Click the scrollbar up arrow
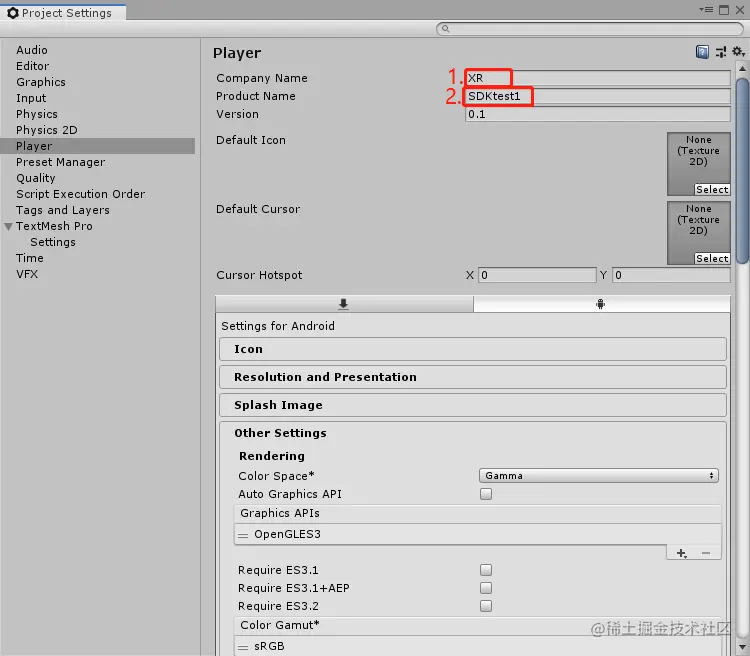This screenshot has width=750, height=656. pos(742,68)
